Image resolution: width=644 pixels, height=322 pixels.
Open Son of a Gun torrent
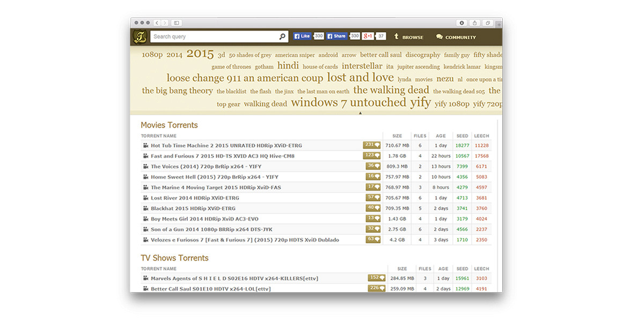[211, 229]
